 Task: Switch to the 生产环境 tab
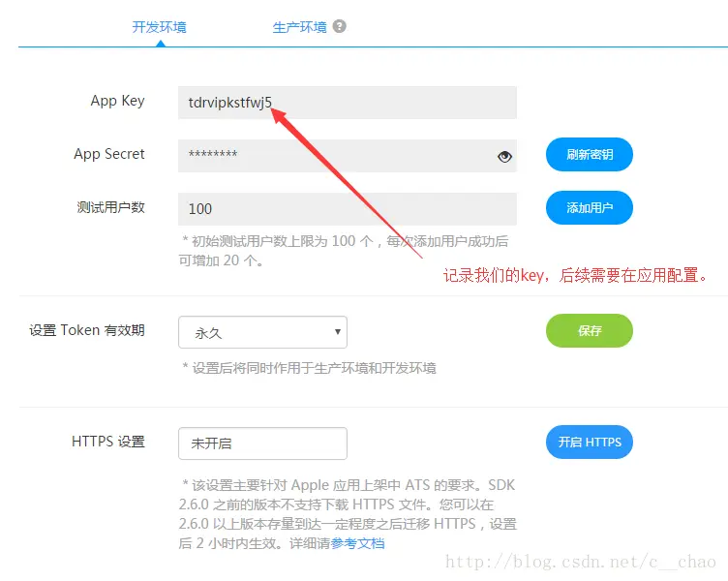(x=299, y=27)
